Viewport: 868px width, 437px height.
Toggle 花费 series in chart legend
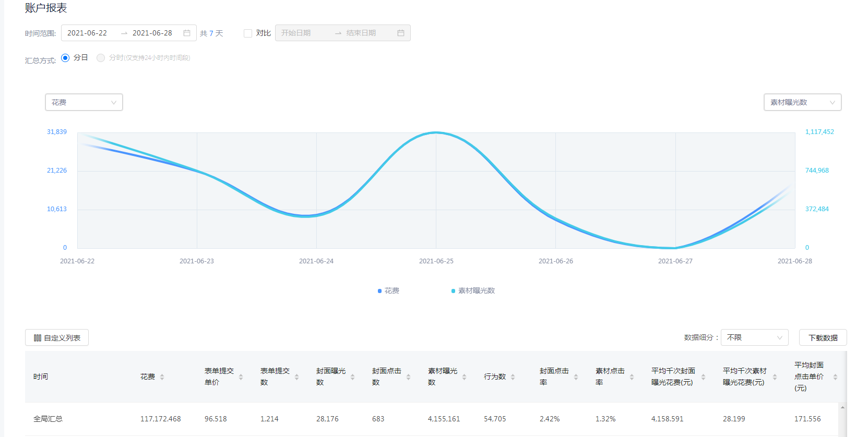click(389, 290)
